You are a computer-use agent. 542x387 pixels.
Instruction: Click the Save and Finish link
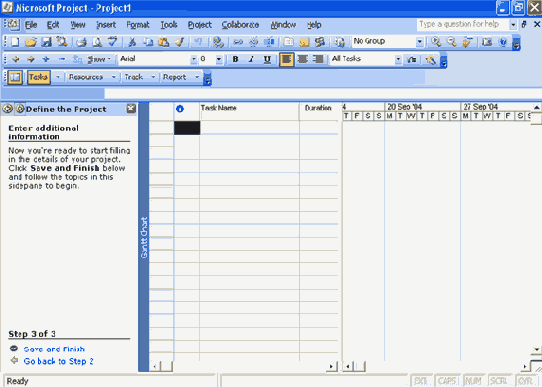[x=54, y=349]
